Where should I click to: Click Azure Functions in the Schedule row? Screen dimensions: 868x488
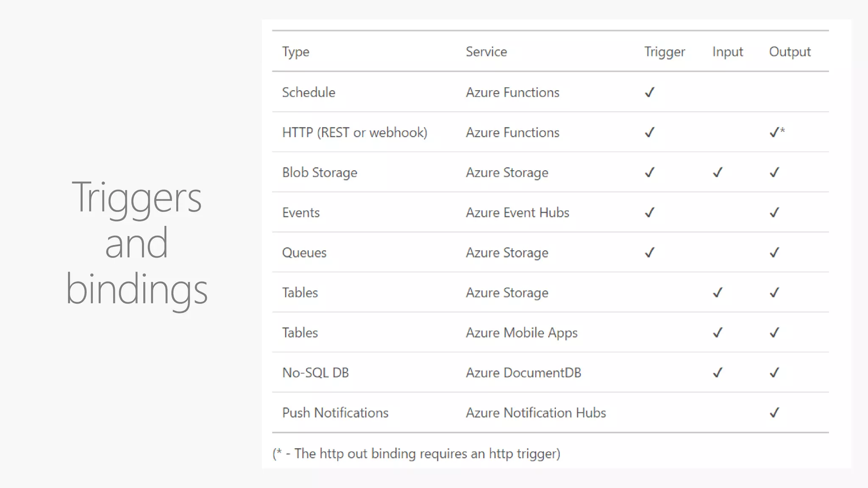512,92
